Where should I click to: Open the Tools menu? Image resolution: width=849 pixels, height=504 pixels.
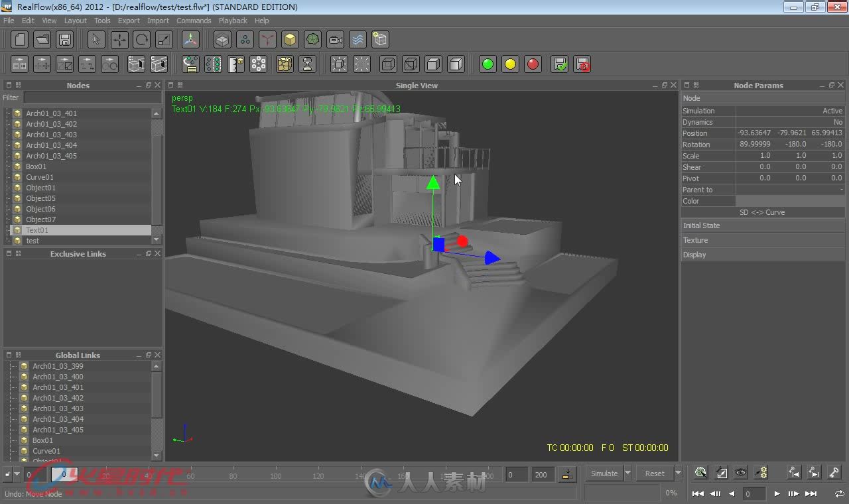(x=102, y=21)
